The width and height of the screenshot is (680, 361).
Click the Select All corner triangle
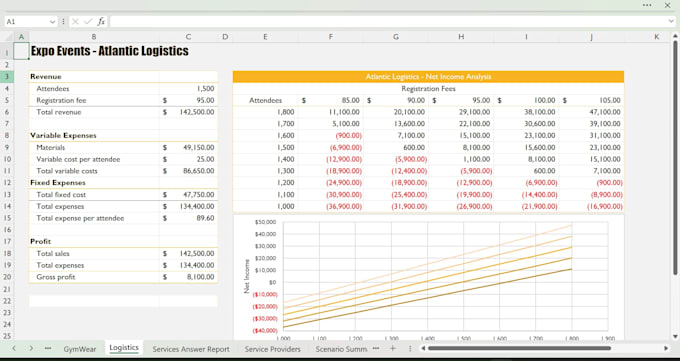pyautogui.click(x=7, y=37)
